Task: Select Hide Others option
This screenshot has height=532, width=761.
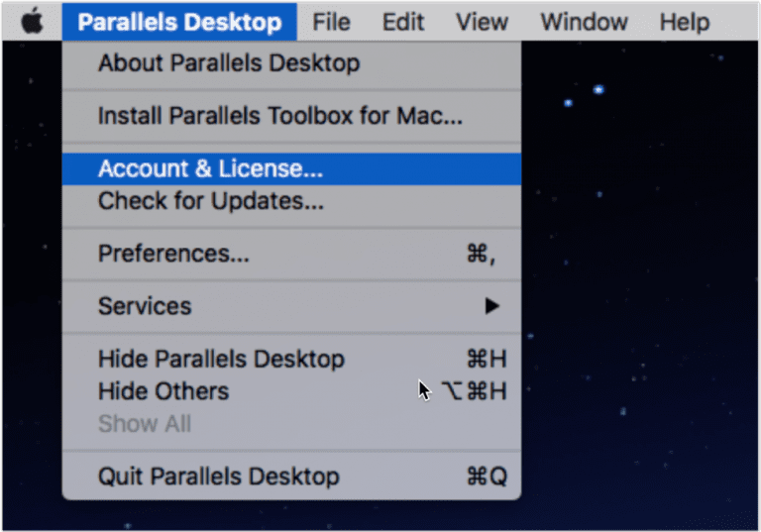Action: click(291, 391)
